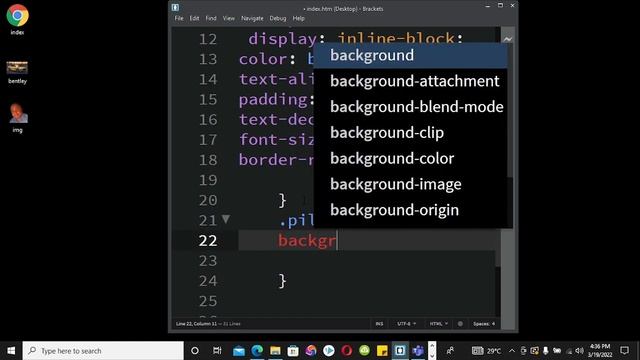
Task: Expand the taskbar toolbar overflow arrows
Action: 432,351
